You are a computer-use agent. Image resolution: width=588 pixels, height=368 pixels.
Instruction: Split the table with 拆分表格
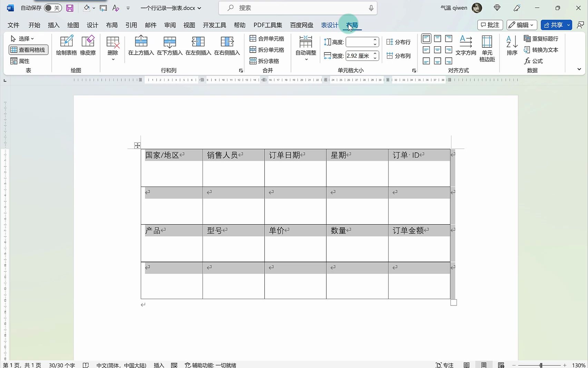267,61
